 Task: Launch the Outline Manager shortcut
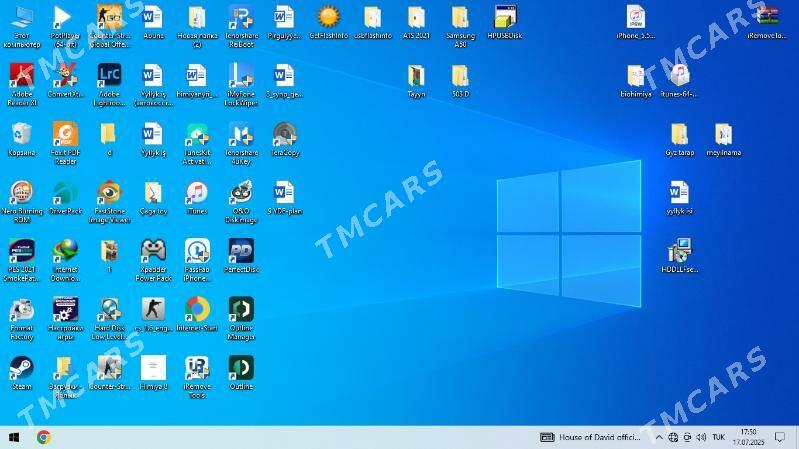(x=241, y=319)
